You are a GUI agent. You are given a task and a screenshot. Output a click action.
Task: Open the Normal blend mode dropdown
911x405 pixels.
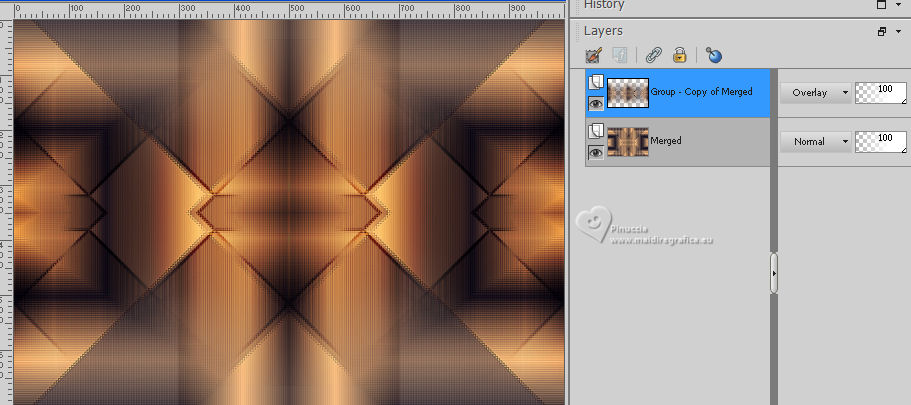(x=815, y=141)
